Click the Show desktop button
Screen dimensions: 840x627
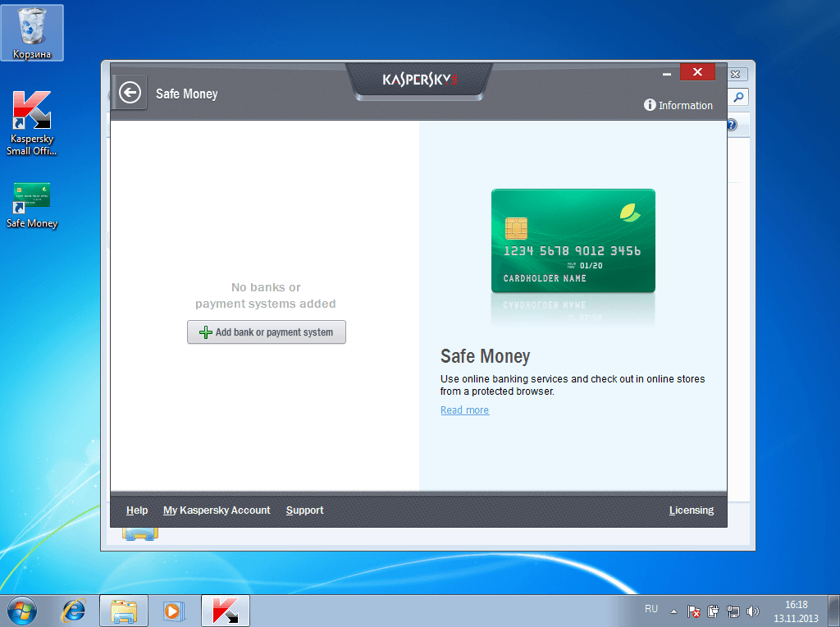pyautogui.click(x=835, y=611)
